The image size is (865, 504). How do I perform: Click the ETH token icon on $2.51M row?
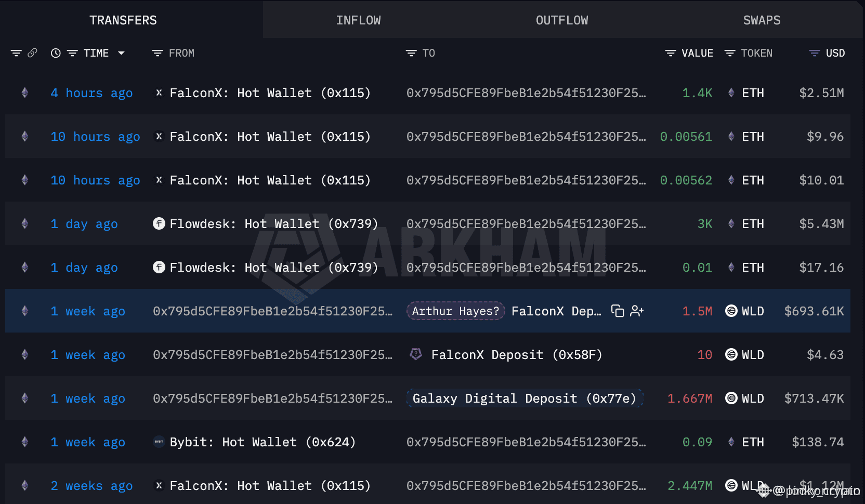point(731,93)
